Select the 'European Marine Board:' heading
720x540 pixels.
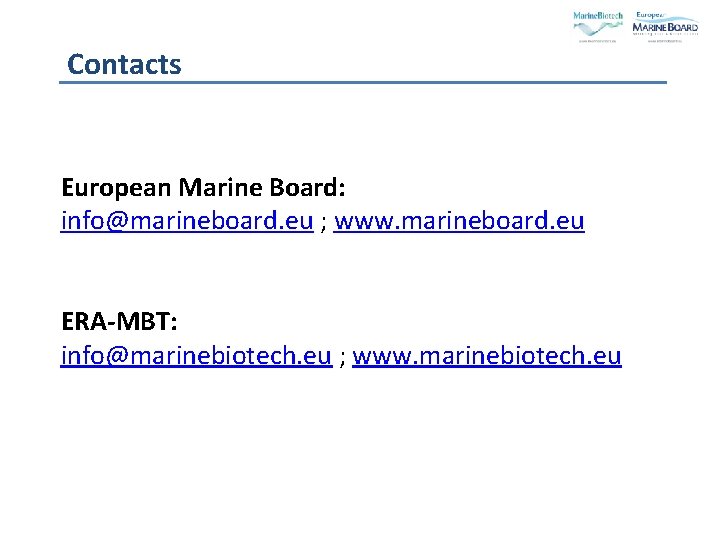tap(203, 187)
